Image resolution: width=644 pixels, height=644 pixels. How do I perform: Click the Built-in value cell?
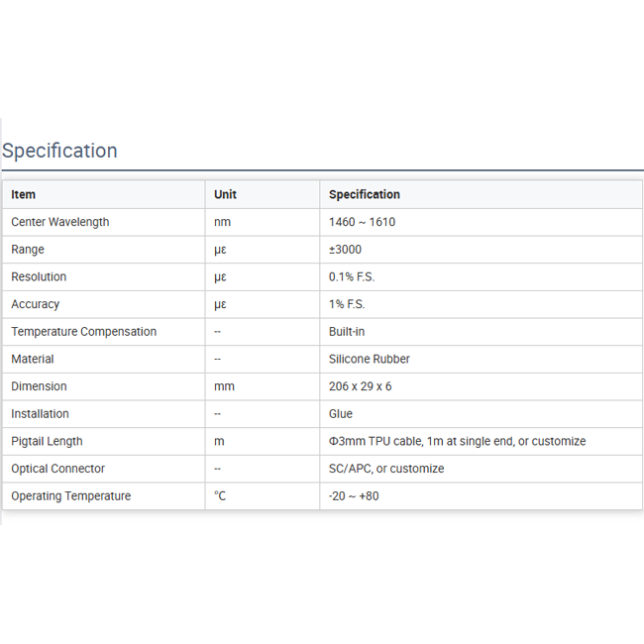[x=348, y=332]
